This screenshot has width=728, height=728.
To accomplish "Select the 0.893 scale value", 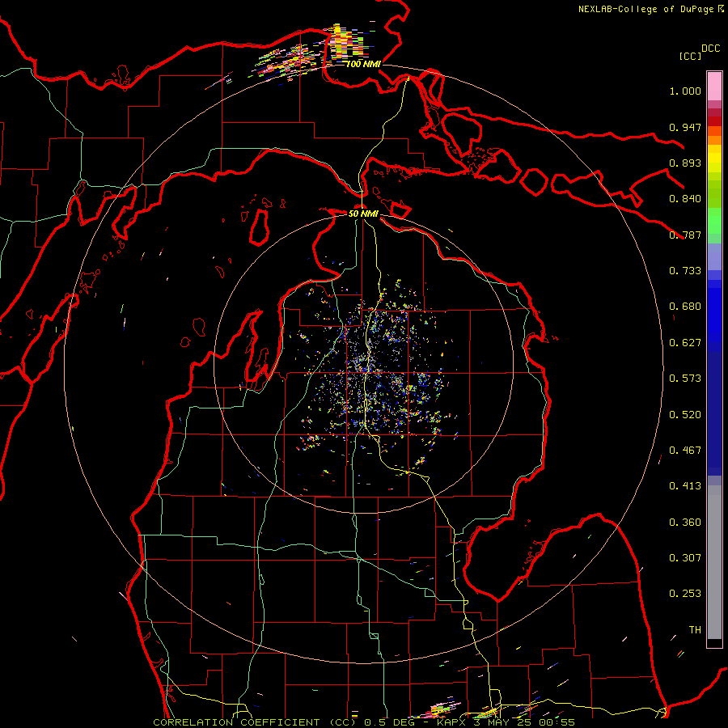I will [685, 163].
